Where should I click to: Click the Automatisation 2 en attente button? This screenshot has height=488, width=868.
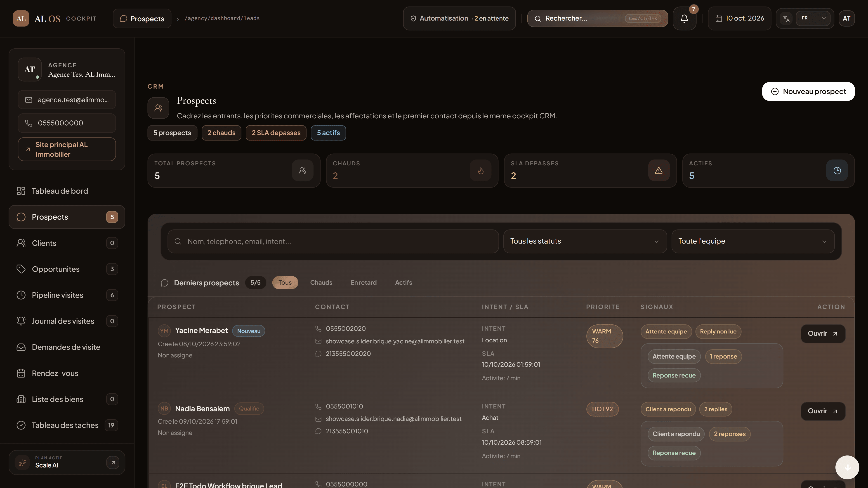point(459,19)
